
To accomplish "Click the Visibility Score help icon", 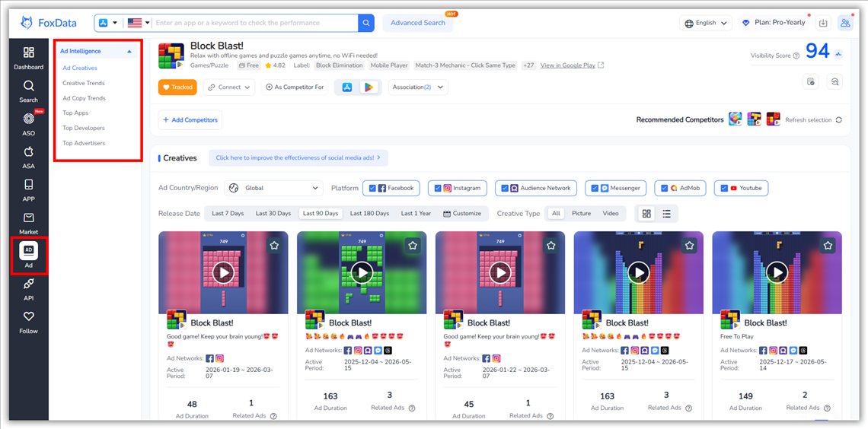I will pyautogui.click(x=796, y=56).
